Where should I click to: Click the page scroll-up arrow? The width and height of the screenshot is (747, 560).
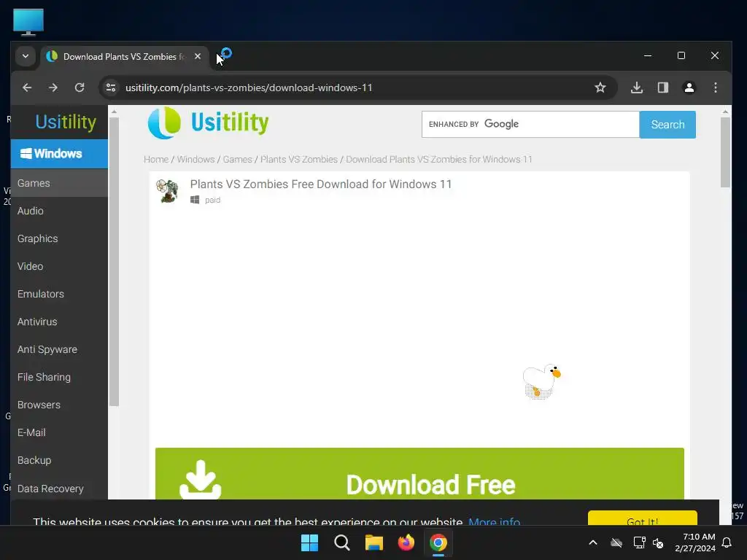725,112
